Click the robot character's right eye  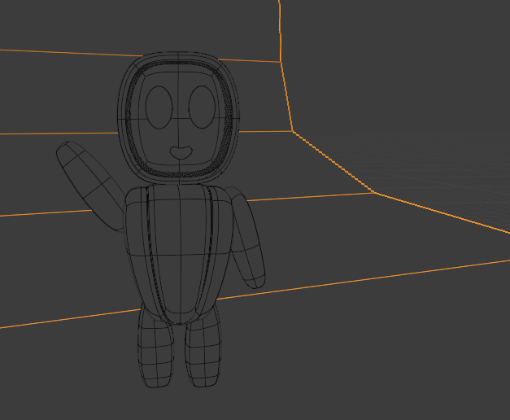tap(201, 107)
